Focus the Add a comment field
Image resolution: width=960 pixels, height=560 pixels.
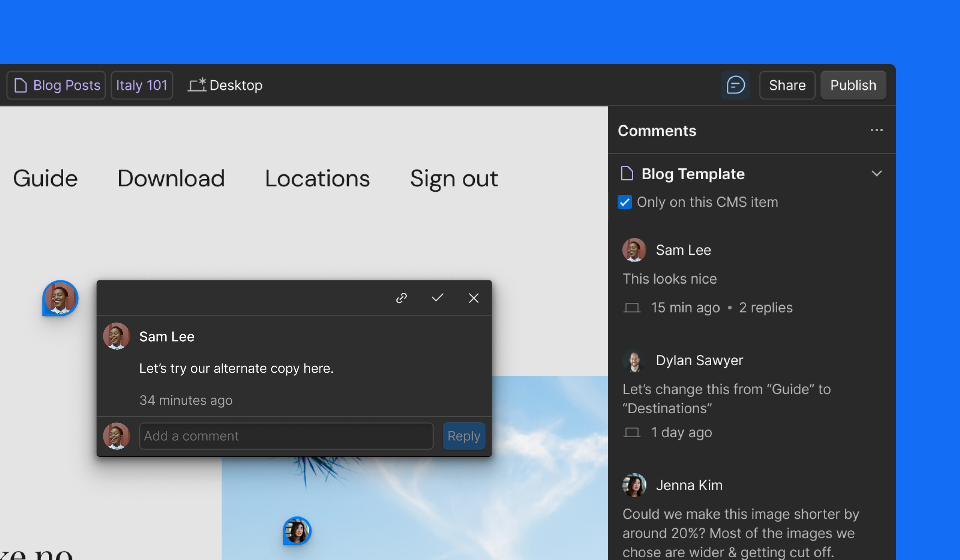pyautogui.click(x=286, y=436)
